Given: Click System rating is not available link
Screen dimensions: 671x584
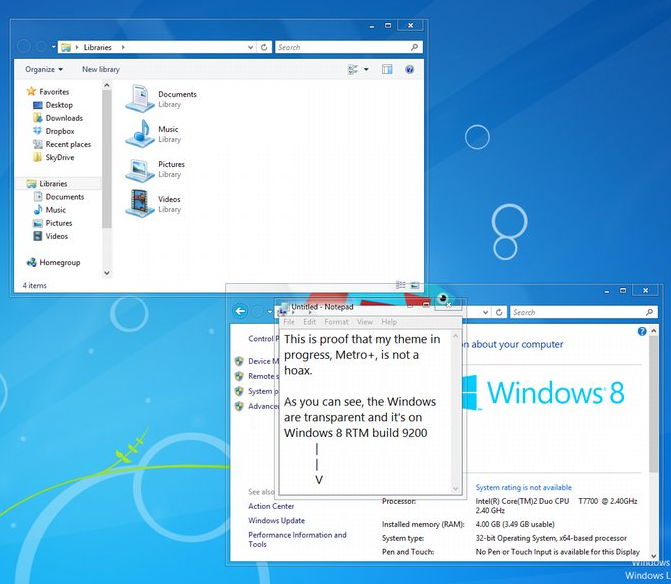Looking at the screenshot, I should pyautogui.click(x=523, y=487).
